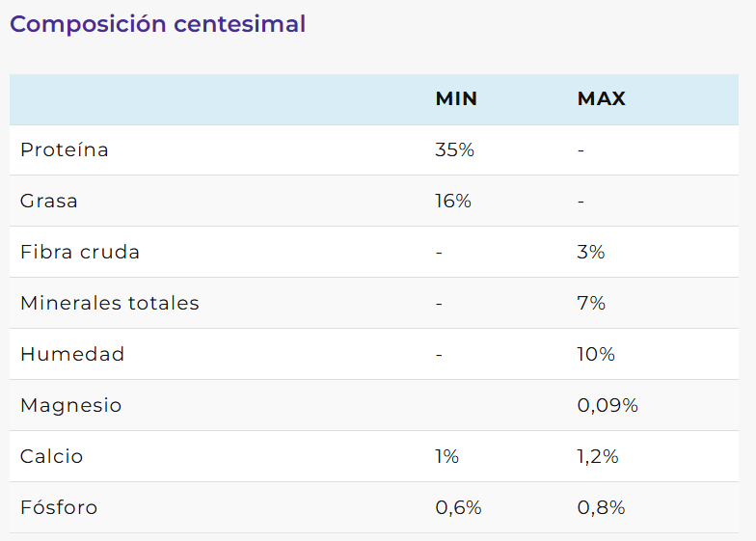Click the Minerales totales row label

point(110,304)
